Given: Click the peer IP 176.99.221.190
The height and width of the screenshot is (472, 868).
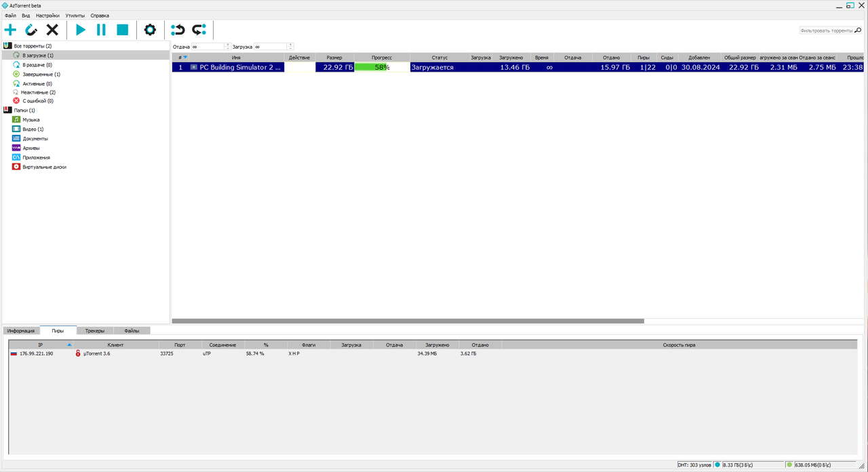Looking at the screenshot, I should [x=36, y=353].
